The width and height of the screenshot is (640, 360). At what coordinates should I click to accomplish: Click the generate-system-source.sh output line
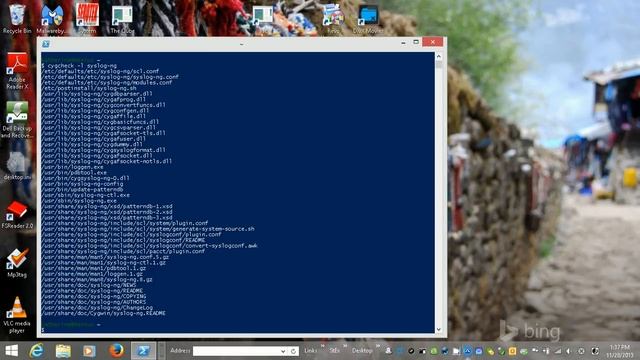coord(148,229)
